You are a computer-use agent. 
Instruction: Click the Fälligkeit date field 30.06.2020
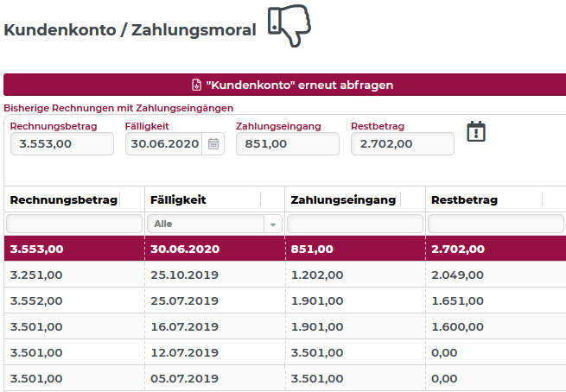(164, 144)
